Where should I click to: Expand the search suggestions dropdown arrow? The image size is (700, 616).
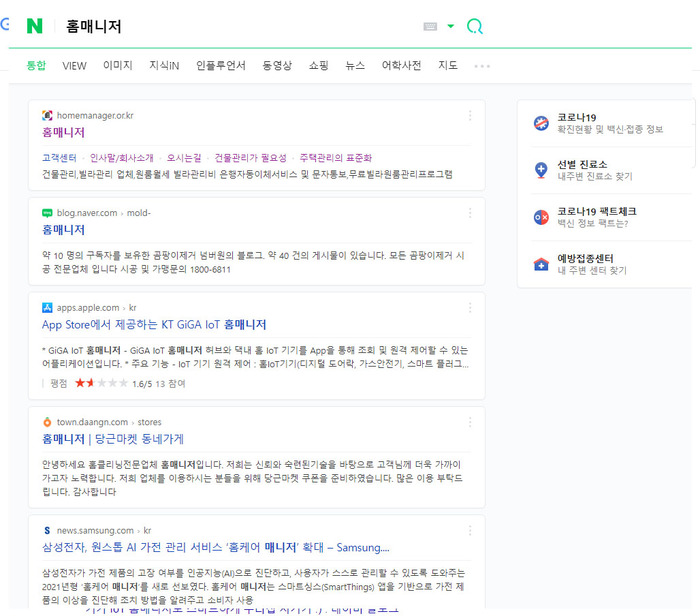click(x=450, y=26)
